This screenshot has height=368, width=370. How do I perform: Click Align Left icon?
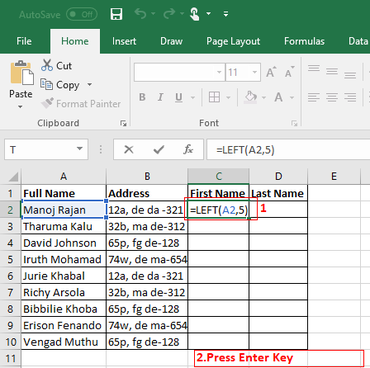pos(314,97)
